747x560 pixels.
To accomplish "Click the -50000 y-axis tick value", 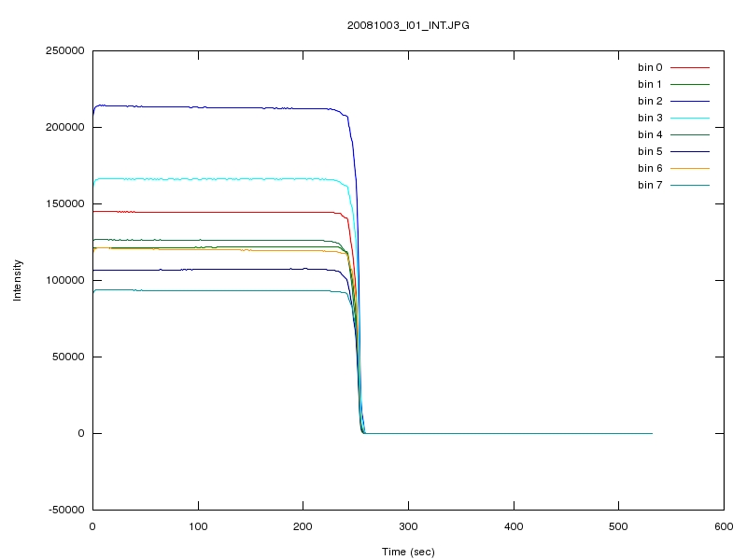I will click(66, 510).
